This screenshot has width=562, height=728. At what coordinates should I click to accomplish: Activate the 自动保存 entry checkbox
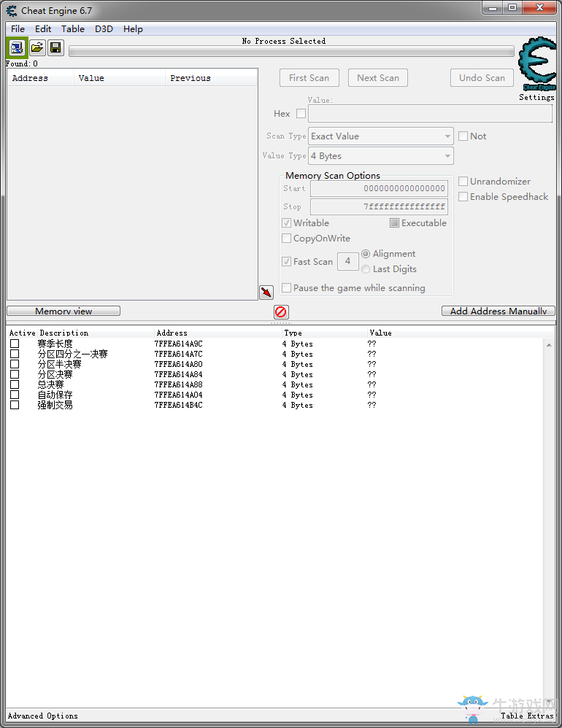pos(15,395)
